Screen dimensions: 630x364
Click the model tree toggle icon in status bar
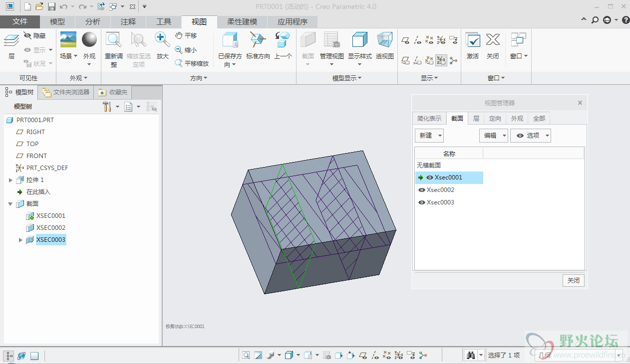[x=9, y=356]
